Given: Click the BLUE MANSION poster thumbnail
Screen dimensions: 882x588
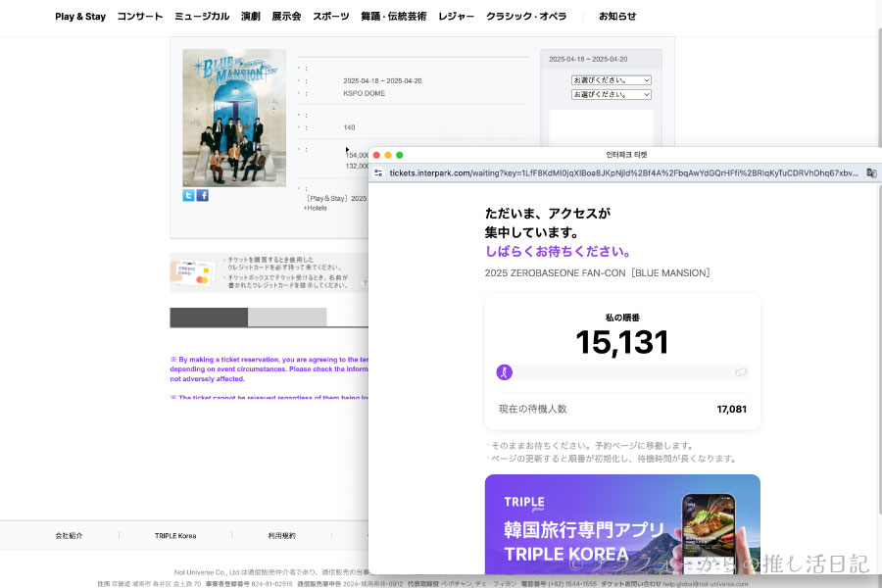Looking at the screenshot, I should (234, 119).
